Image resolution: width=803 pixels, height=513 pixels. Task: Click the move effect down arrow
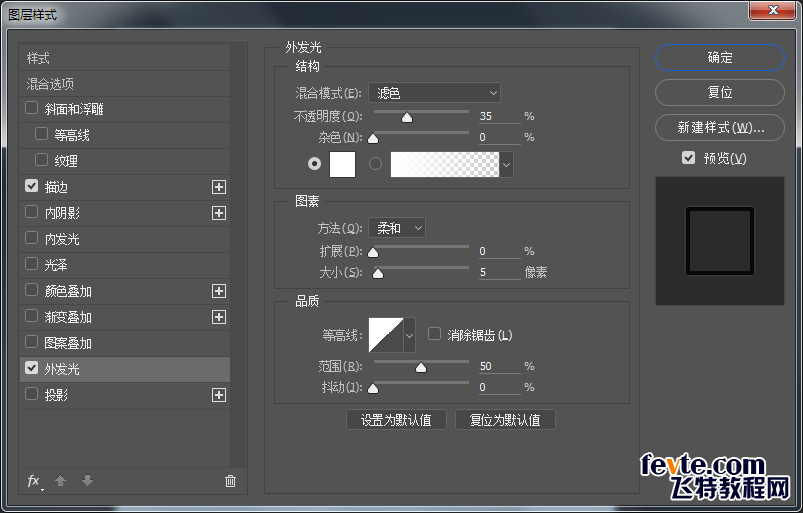[88, 481]
